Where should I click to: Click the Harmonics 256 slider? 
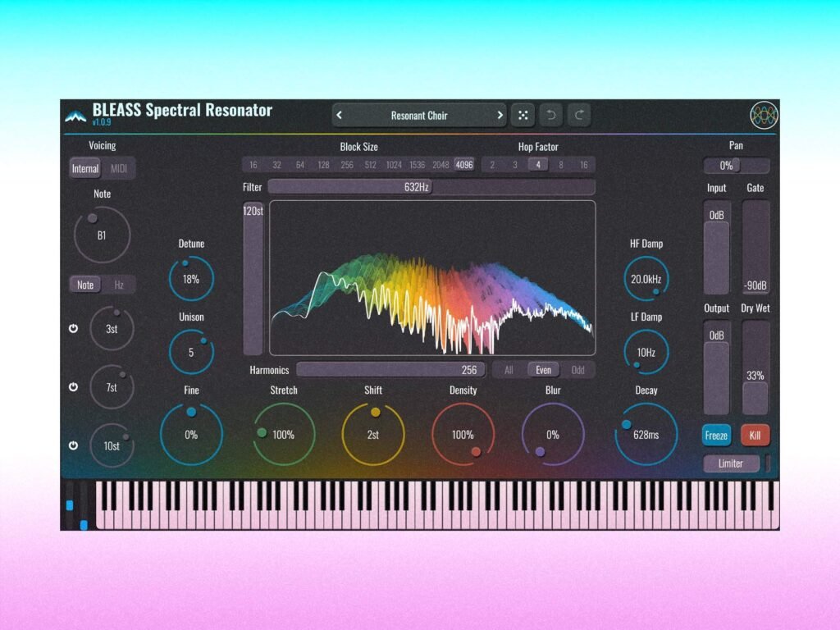[x=390, y=370]
